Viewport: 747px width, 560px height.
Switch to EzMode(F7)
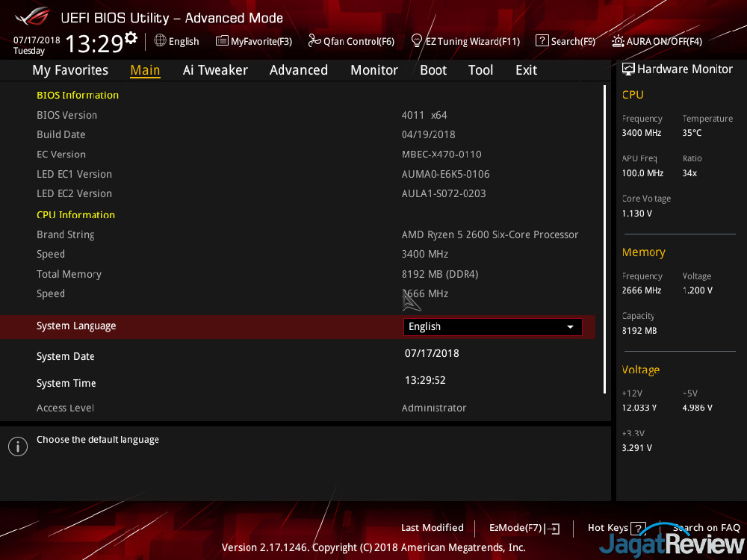pos(524,528)
